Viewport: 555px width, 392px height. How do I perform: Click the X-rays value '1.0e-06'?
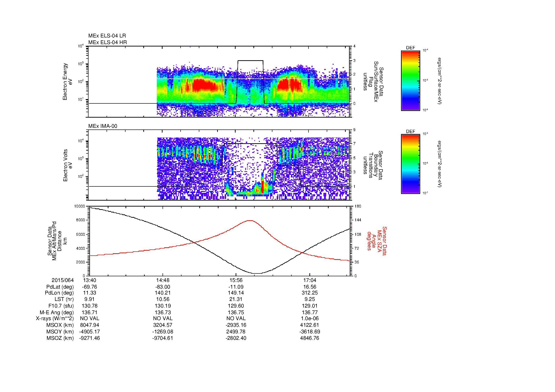(310, 318)
